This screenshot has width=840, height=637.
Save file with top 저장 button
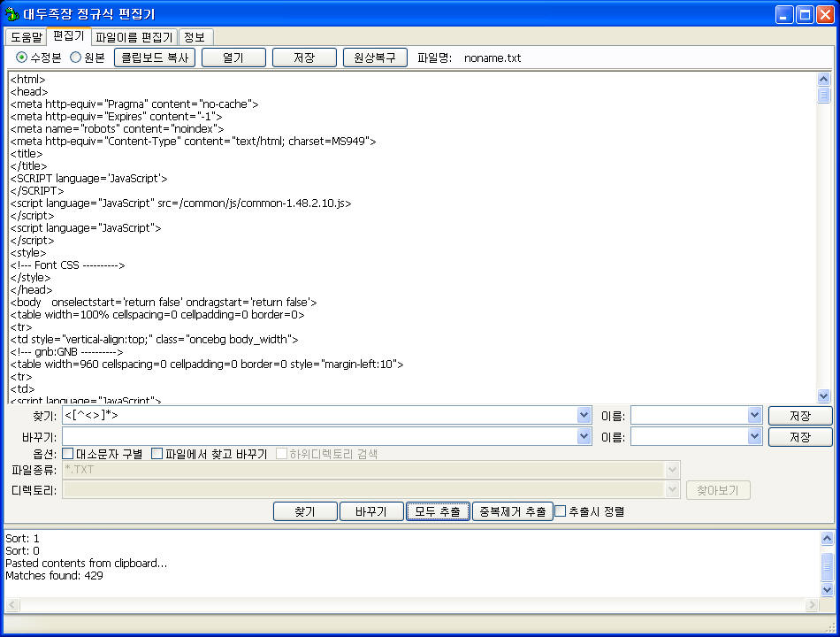coord(304,58)
